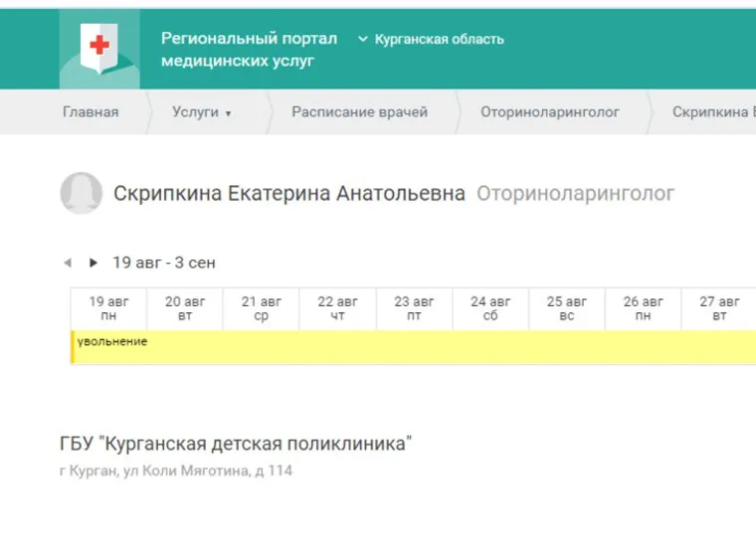
Task: Open ГБУ Курганская детская поликлиника link
Action: pyautogui.click(x=236, y=445)
